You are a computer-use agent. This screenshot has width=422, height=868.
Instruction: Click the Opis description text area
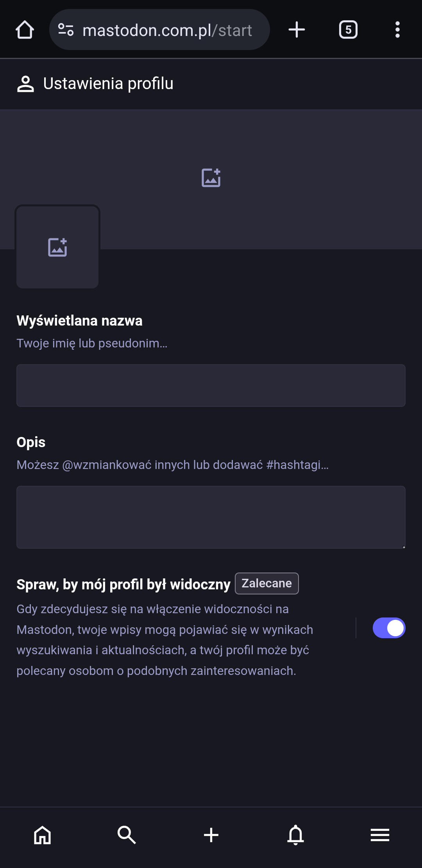click(211, 517)
